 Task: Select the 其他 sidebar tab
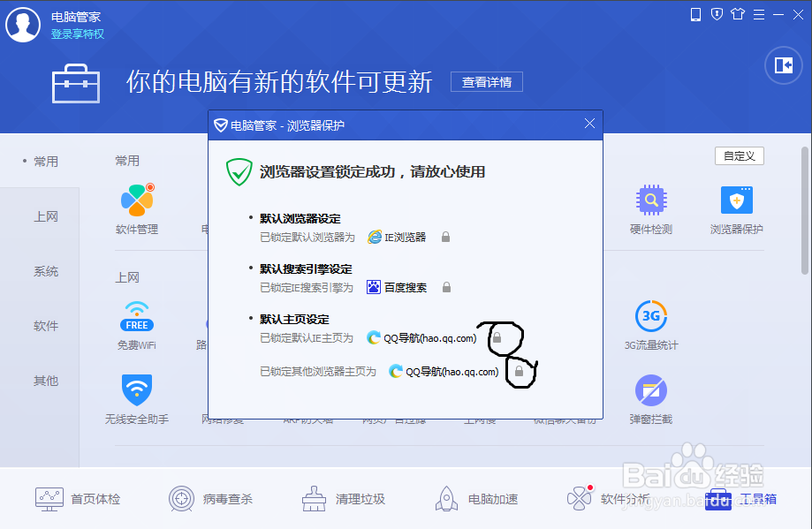(x=46, y=381)
